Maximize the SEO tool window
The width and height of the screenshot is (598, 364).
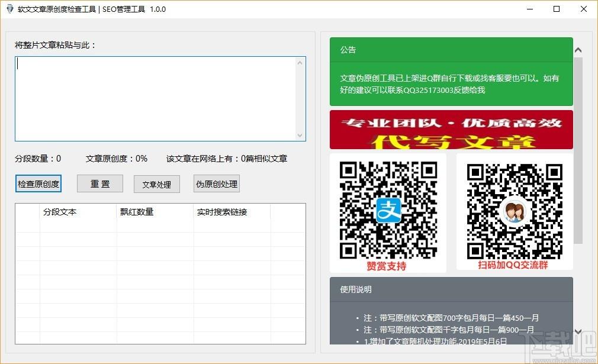click(x=557, y=9)
